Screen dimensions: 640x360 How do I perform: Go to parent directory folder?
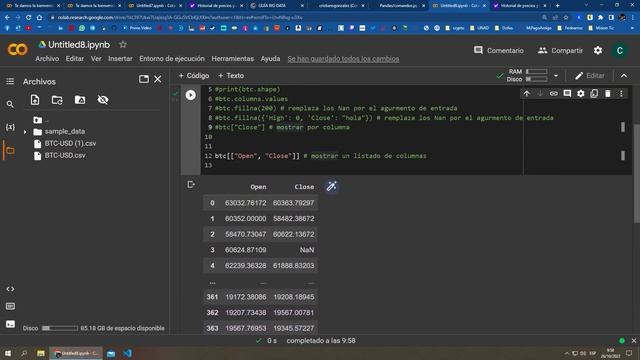click(40, 120)
